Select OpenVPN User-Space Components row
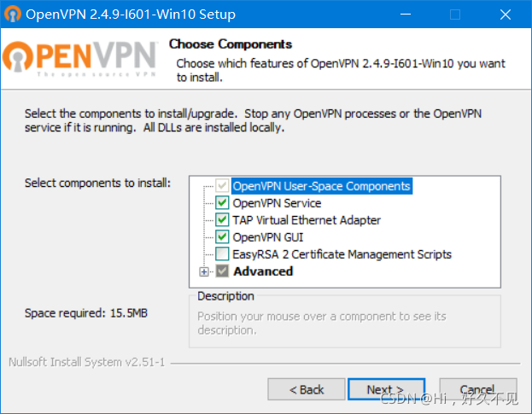This screenshot has width=532, height=414. [322, 186]
